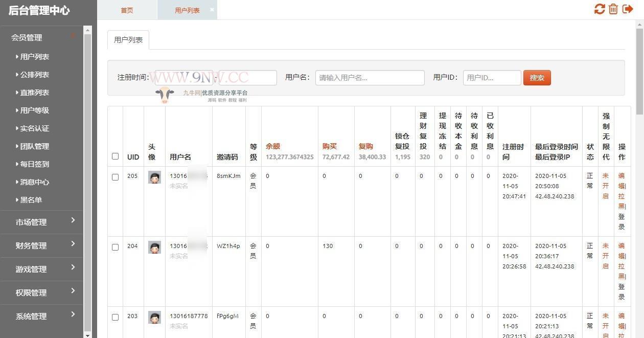Sort by the 余额 column header link

click(x=273, y=146)
